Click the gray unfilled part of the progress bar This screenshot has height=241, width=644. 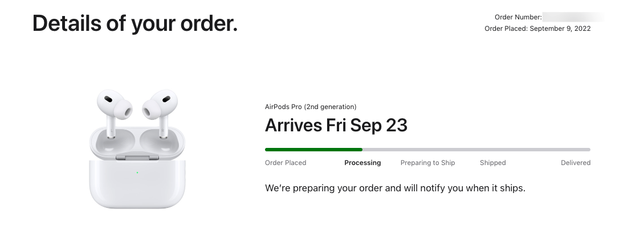(x=476, y=150)
